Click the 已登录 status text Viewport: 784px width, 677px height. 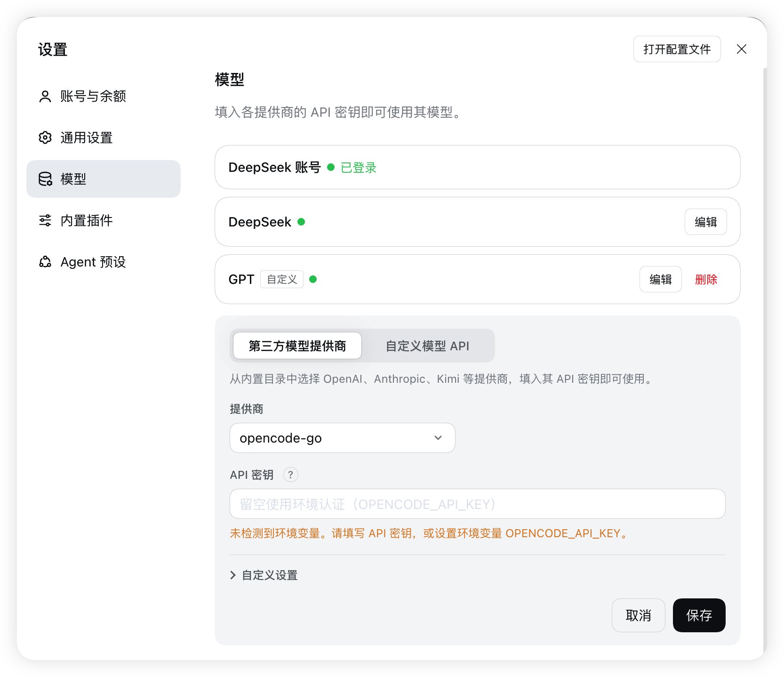[x=359, y=168]
